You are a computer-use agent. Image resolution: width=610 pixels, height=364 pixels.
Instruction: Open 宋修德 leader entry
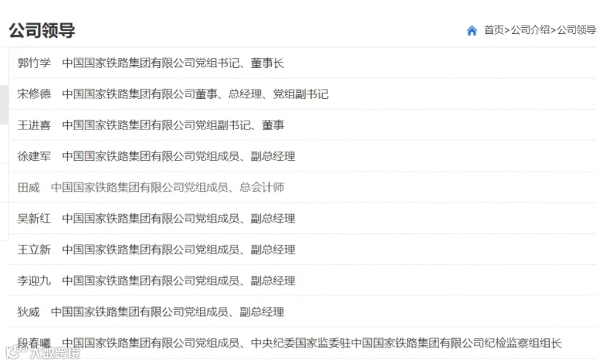click(173, 94)
